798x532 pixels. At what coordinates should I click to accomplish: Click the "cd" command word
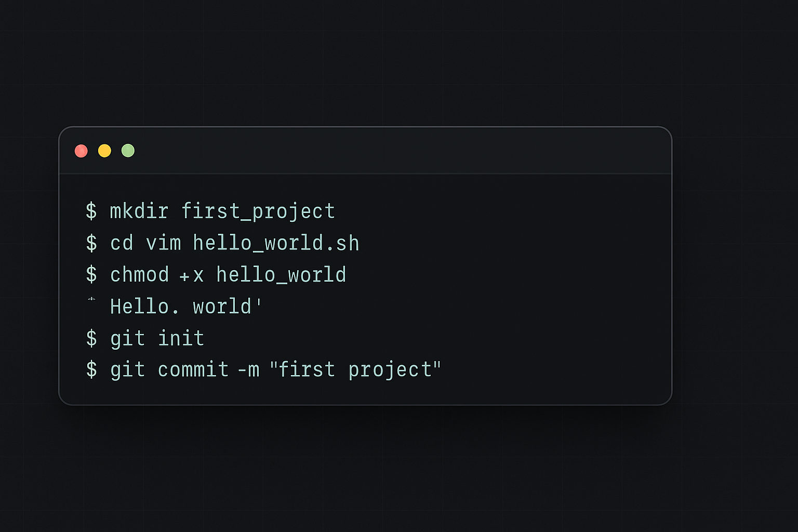coord(122,243)
